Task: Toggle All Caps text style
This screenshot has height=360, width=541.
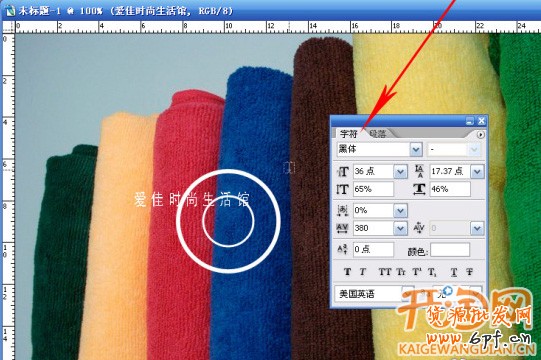Action: tap(385, 272)
